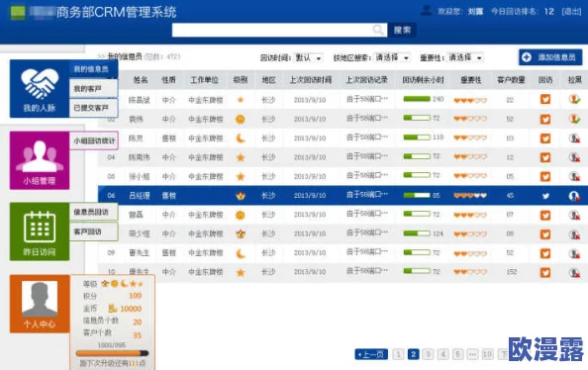Click the importance hearts rating in row 06
588x370 pixels.
click(470, 195)
